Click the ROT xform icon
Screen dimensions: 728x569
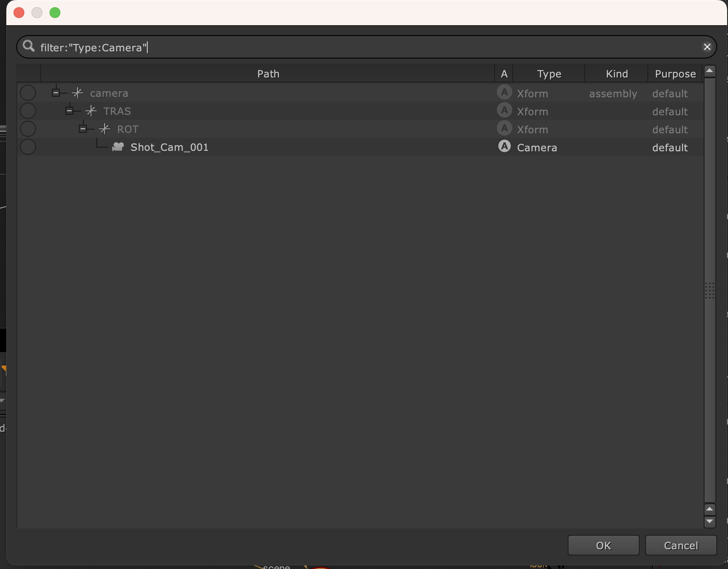point(105,129)
